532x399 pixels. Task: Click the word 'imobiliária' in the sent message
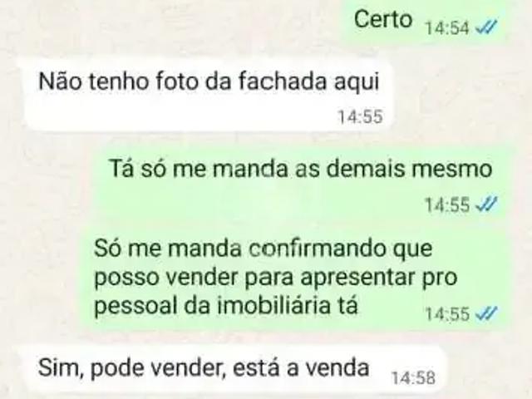274,305
